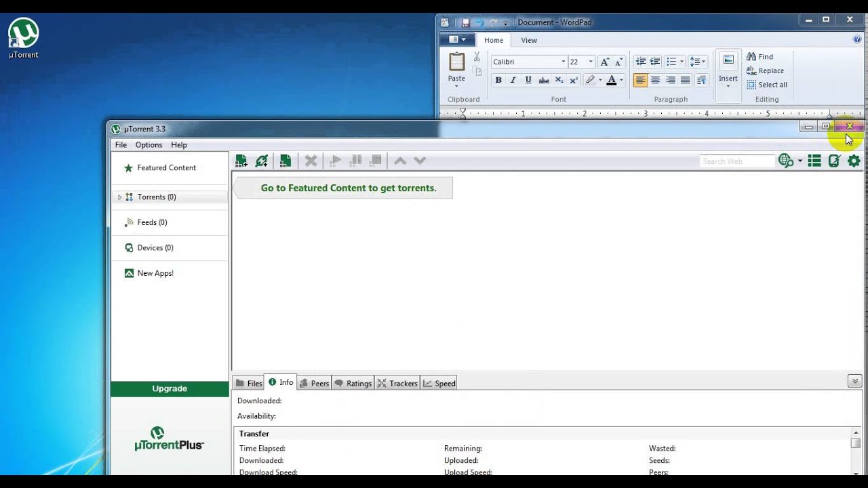
Task: Click Add Torrent from URL icon
Action: [x=262, y=161]
